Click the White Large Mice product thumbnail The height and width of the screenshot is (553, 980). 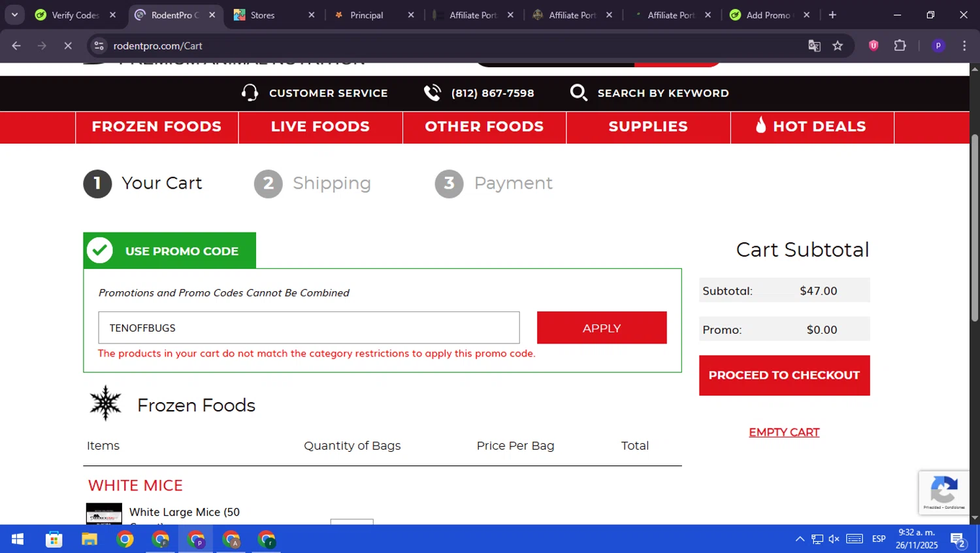[104, 514]
